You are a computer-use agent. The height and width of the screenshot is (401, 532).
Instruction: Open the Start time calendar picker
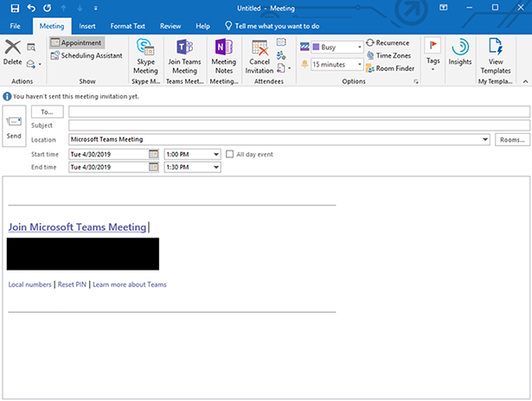click(154, 154)
